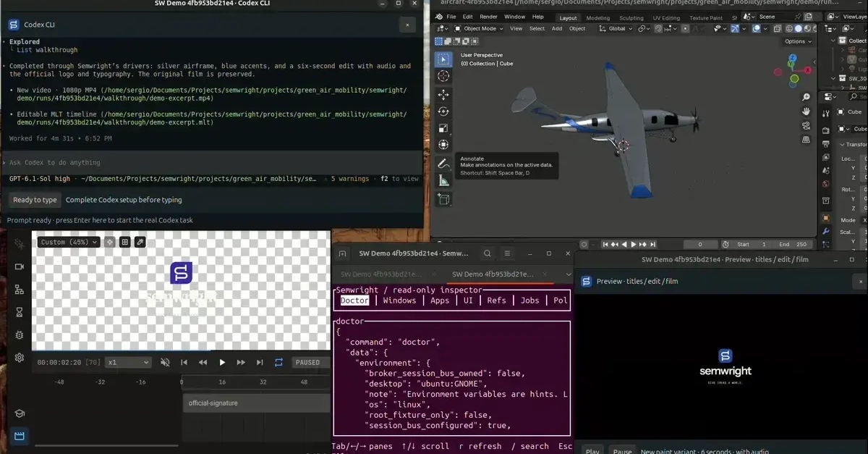Viewport: 868px width, 454px height.
Task: Click the official-signature timeline clip
Action: coord(255,403)
